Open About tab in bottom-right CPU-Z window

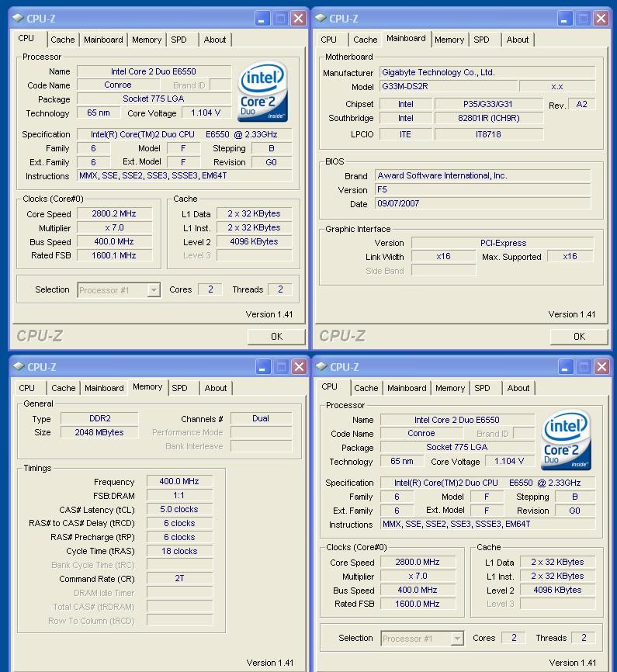[x=518, y=388]
